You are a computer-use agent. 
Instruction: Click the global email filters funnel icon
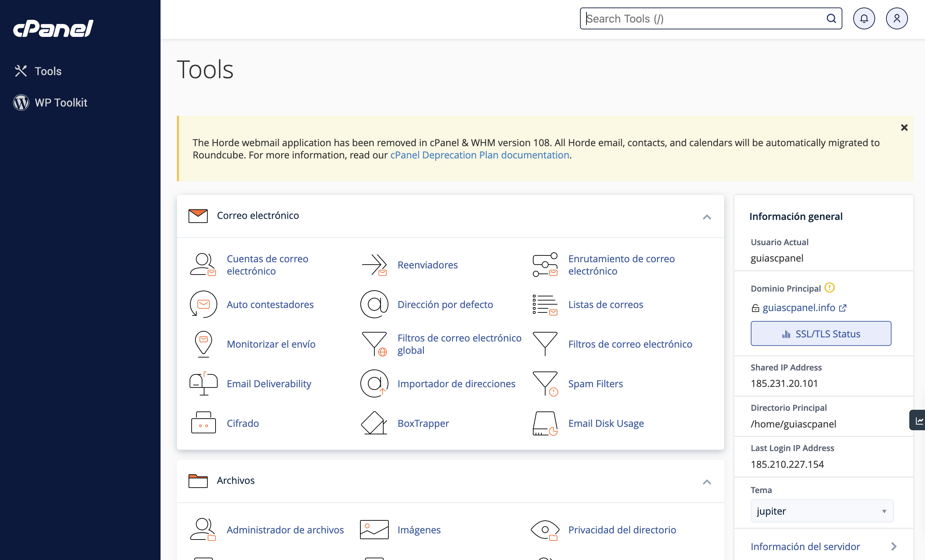pos(374,344)
